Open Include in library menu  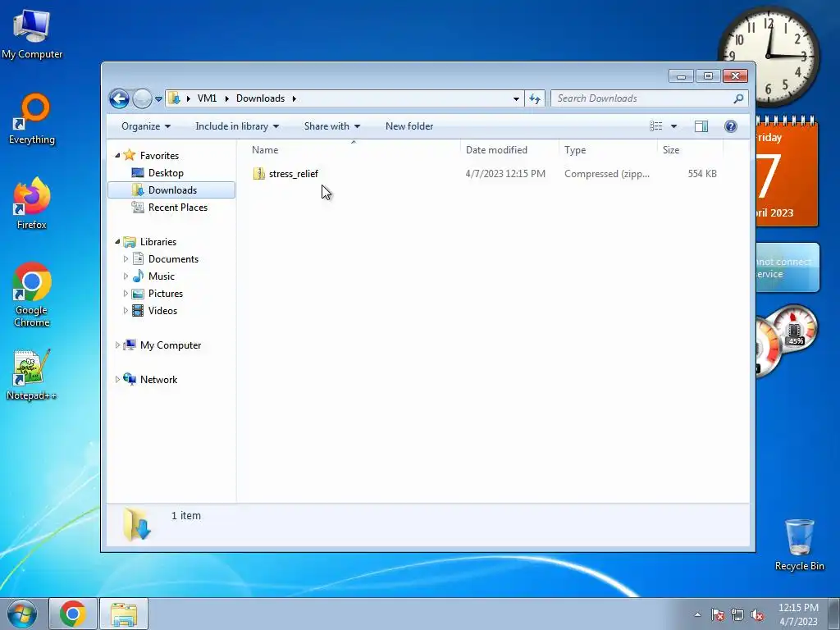[x=237, y=126]
